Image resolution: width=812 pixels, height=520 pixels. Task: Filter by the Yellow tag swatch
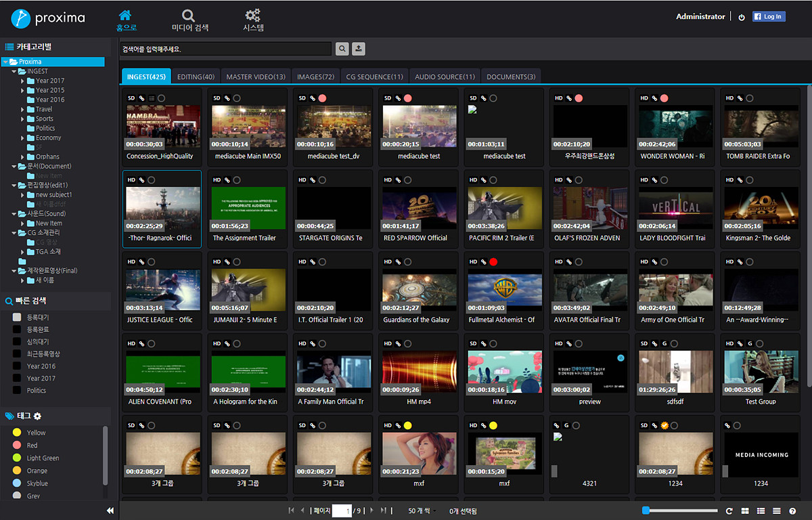coord(17,433)
